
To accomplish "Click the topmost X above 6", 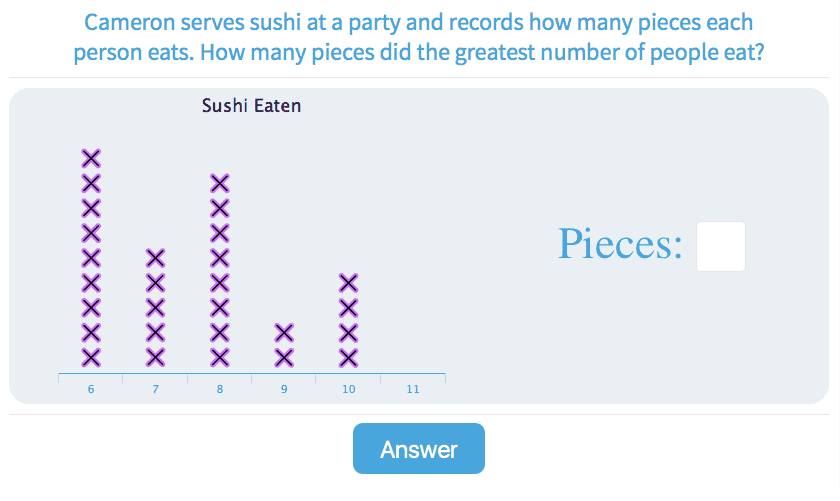I will point(91,158).
